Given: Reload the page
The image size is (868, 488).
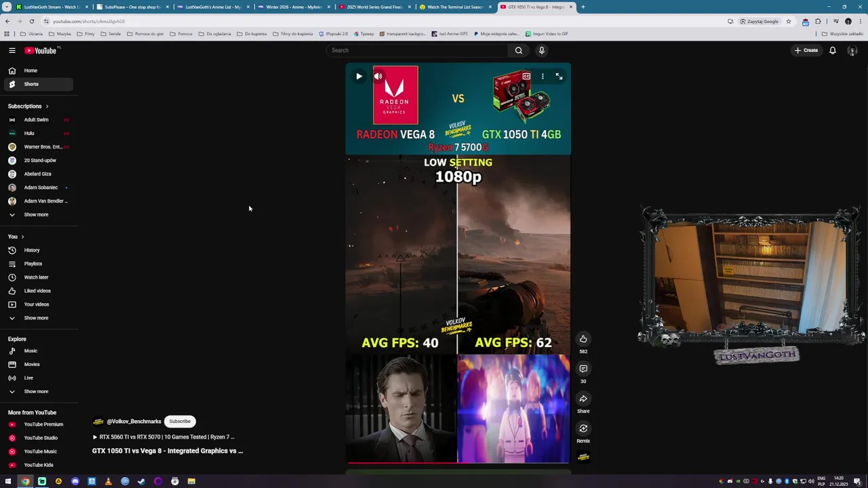Looking at the screenshot, I should click(31, 21).
